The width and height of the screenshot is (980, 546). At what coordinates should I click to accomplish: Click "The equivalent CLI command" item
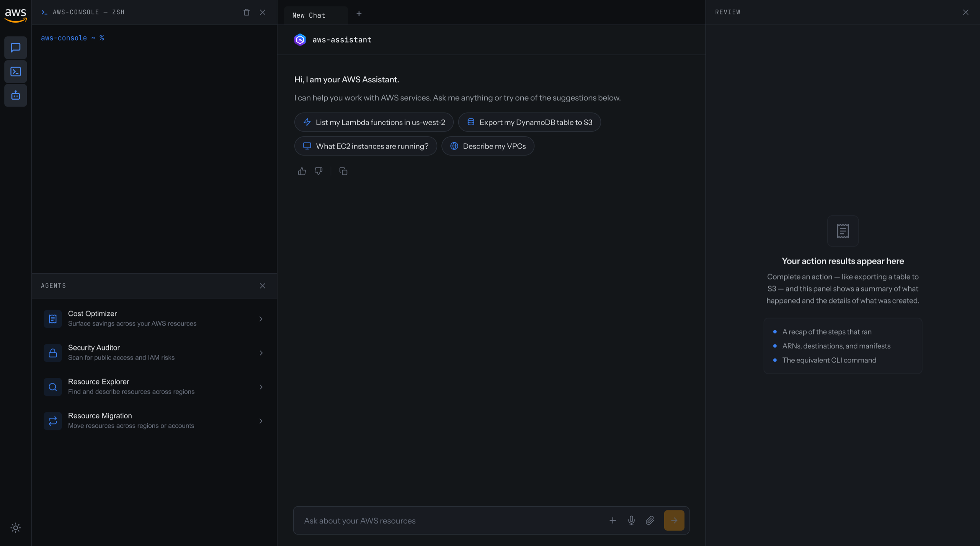[x=829, y=360]
